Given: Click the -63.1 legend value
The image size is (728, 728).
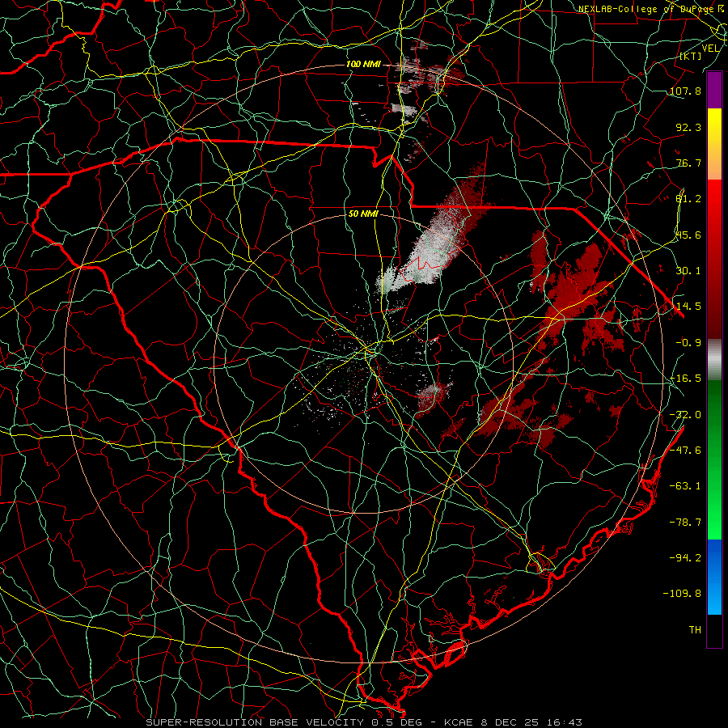Looking at the screenshot, I should (685, 486).
